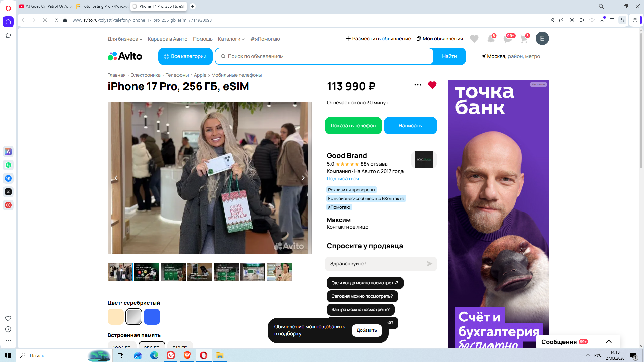Open WhatsApp in Opera sidebar
The image size is (644, 362).
pyautogui.click(x=8, y=165)
